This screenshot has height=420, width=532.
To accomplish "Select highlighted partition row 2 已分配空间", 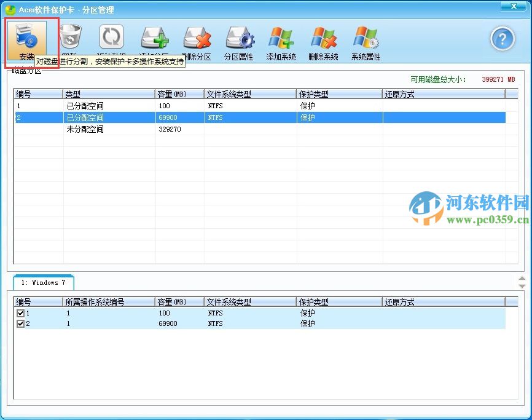I will tap(260, 117).
